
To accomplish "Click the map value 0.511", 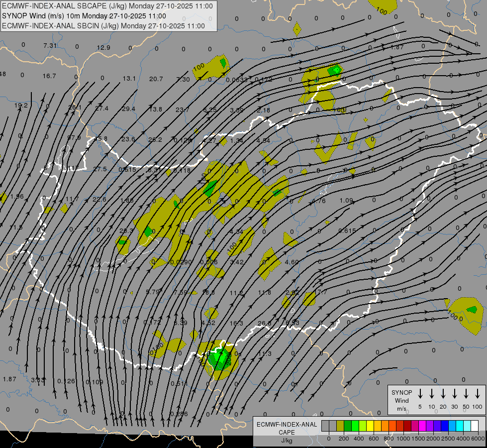I will (179, 384).
